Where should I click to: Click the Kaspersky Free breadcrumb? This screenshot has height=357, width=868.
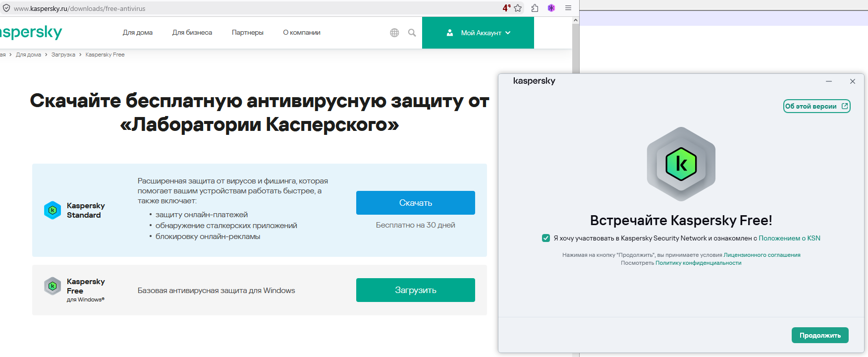[105, 55]
